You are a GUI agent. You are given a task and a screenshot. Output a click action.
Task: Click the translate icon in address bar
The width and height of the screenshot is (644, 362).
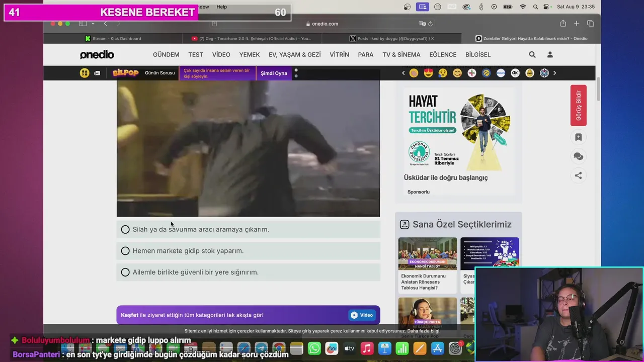click(x=422, y=24)
